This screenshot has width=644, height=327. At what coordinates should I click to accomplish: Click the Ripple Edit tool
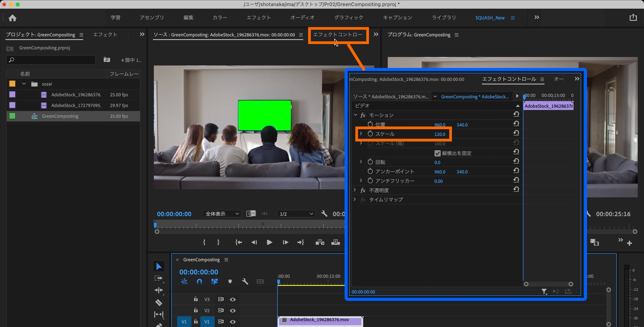click(159, 290)
